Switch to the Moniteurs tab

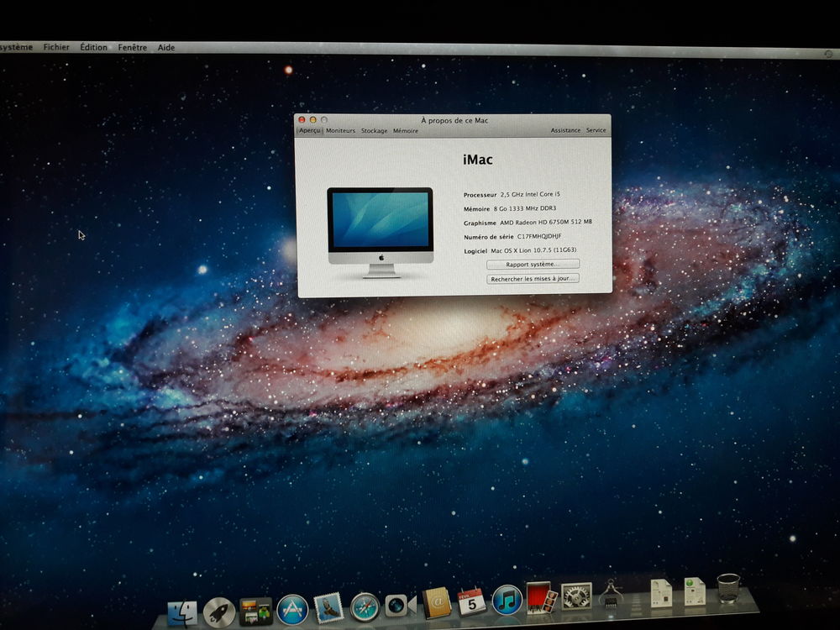click(340, 130)
